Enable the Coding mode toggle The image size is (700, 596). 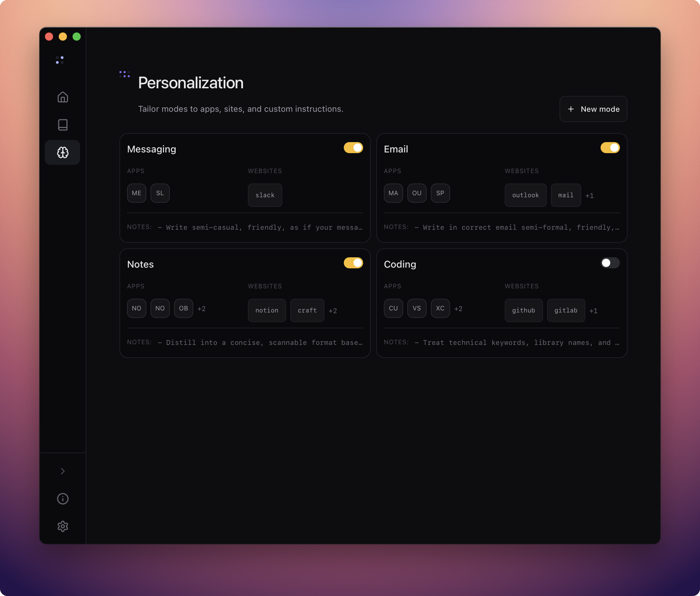click(x=610, y=263)
